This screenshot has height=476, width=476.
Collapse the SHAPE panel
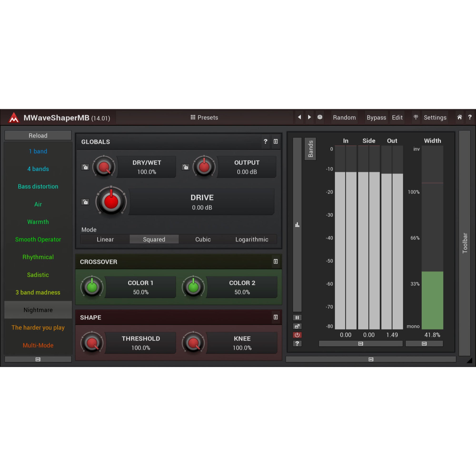276,317
